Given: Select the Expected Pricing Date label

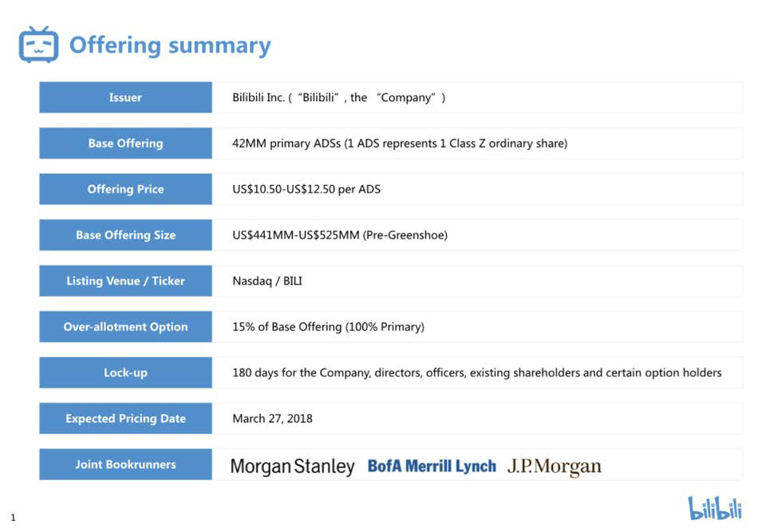Looking at the screenshot, I should (x=126, y=419).
